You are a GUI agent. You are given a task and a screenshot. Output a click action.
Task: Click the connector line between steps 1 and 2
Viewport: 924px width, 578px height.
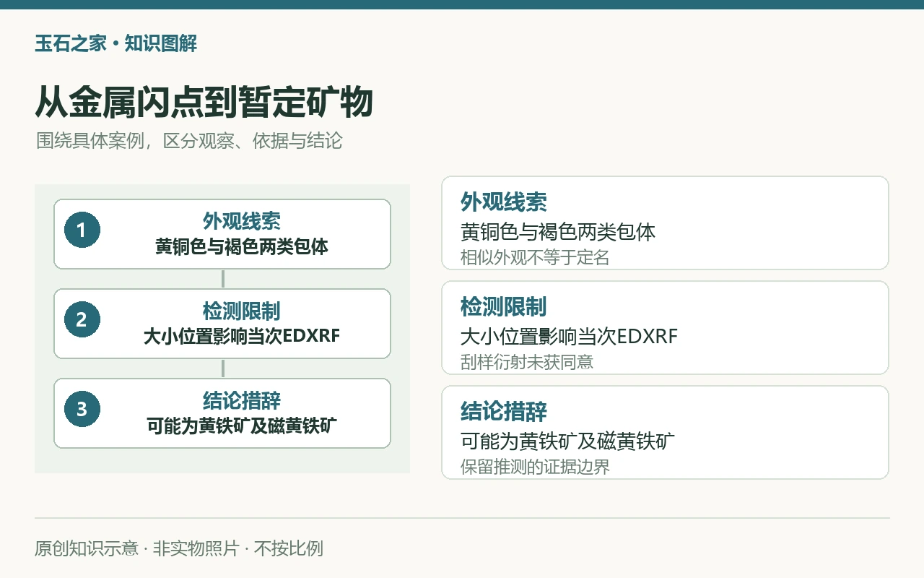coord(223,279)
